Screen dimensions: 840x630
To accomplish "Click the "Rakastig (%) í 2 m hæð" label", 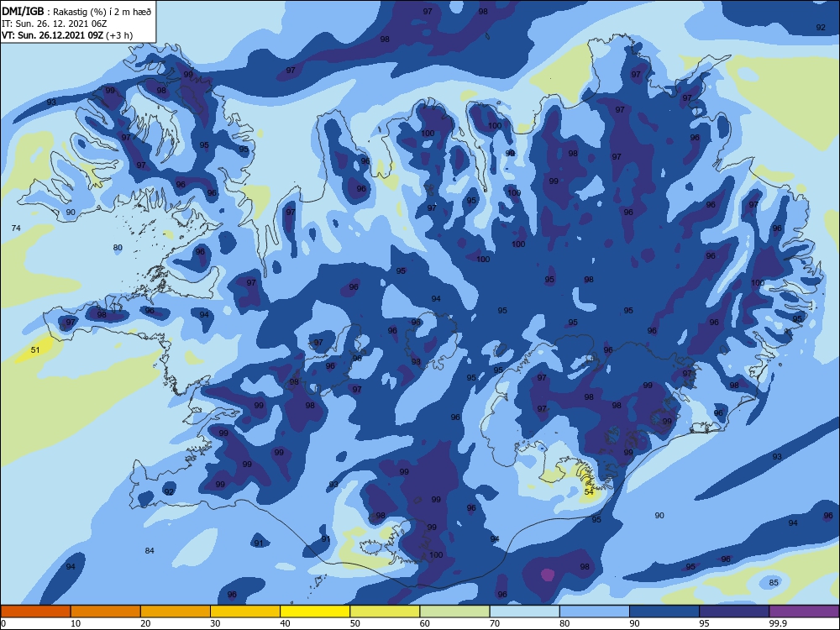I will (x=102, y=12).
